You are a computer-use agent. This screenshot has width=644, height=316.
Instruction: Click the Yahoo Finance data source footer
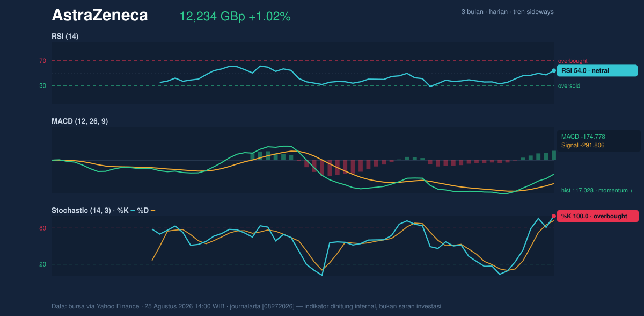coord(246,306)
